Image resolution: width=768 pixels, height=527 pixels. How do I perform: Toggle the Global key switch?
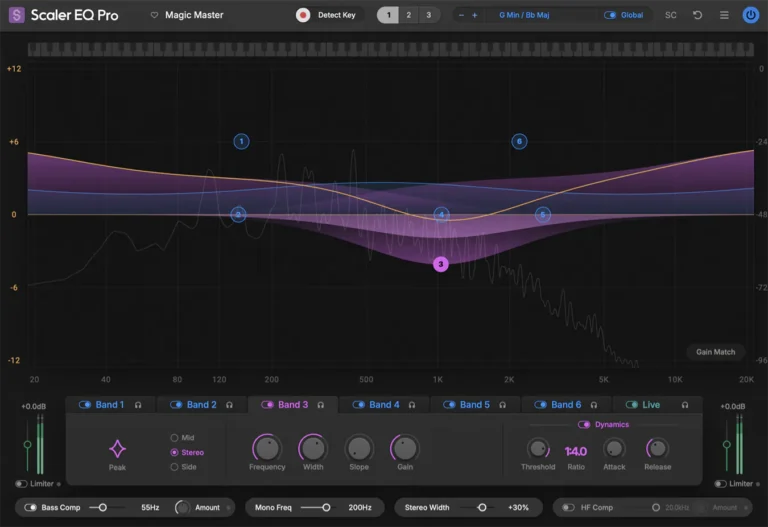tap(610, 15)
